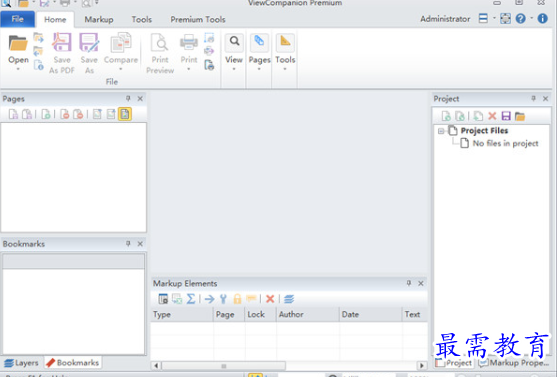The image size is (557, 377).
Task: Click the blue help question mark icon
Action: 520,18
